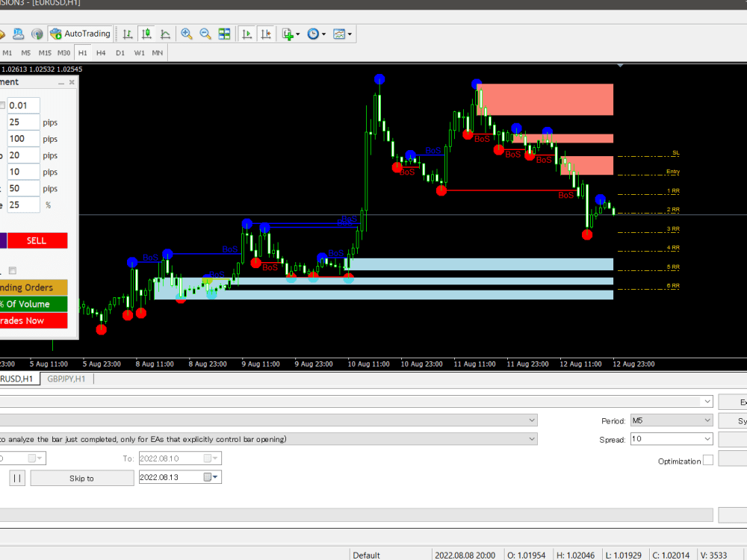Enable auto scroll to latest bar

click(x=247, y=34)
